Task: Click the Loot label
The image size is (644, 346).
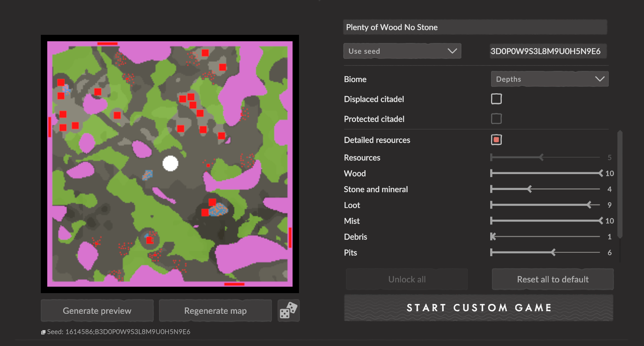Action: pos(352,205)
